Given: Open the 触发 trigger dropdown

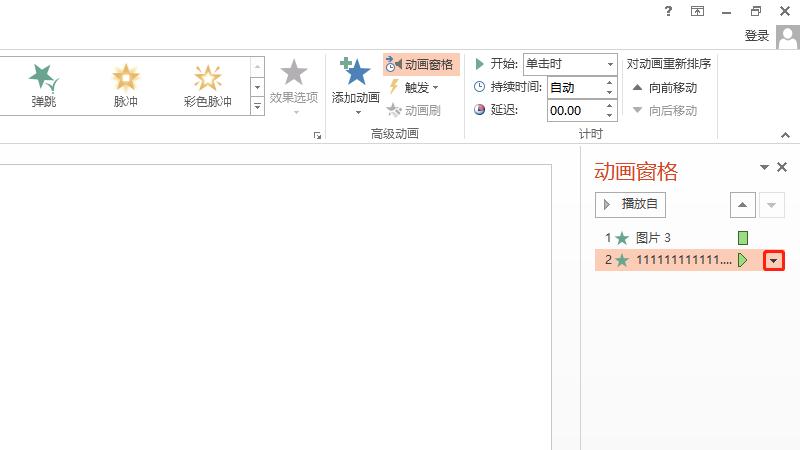Looking at the screenshot, I should (x=414, y=88).
